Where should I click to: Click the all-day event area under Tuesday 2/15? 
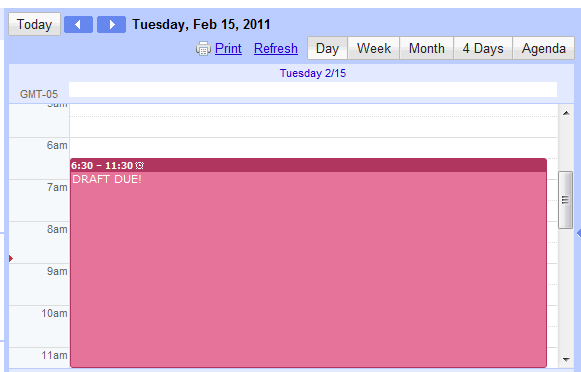click(x=313, y=90)
